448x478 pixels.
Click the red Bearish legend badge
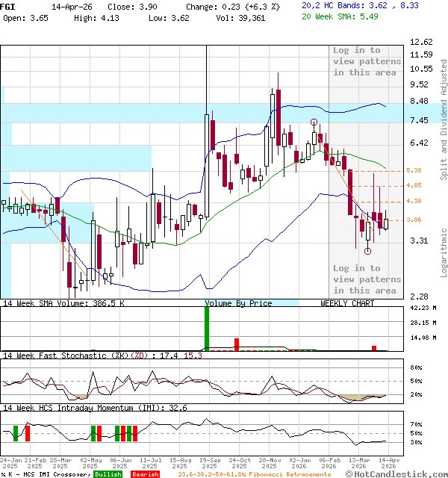(145, 474)
